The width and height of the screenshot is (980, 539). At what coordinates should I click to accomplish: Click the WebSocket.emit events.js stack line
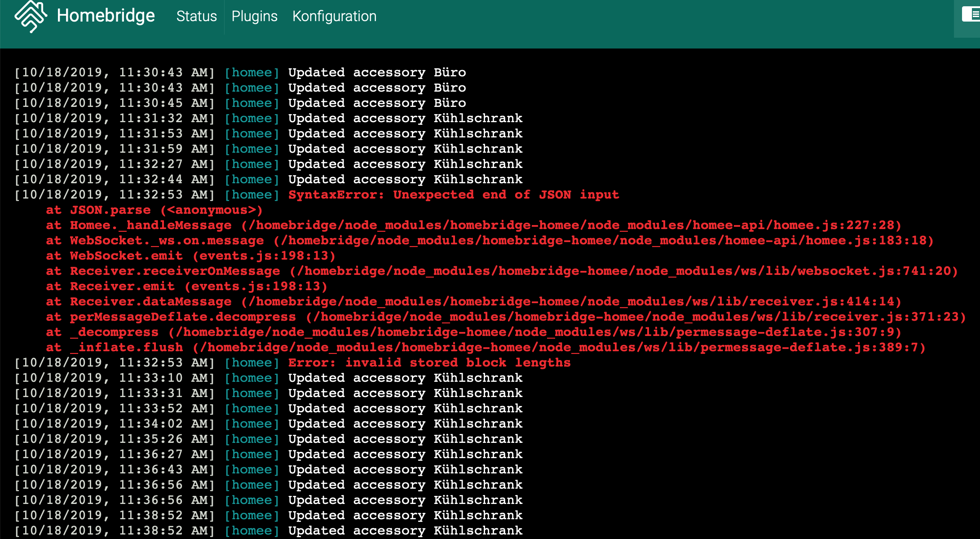190,256
